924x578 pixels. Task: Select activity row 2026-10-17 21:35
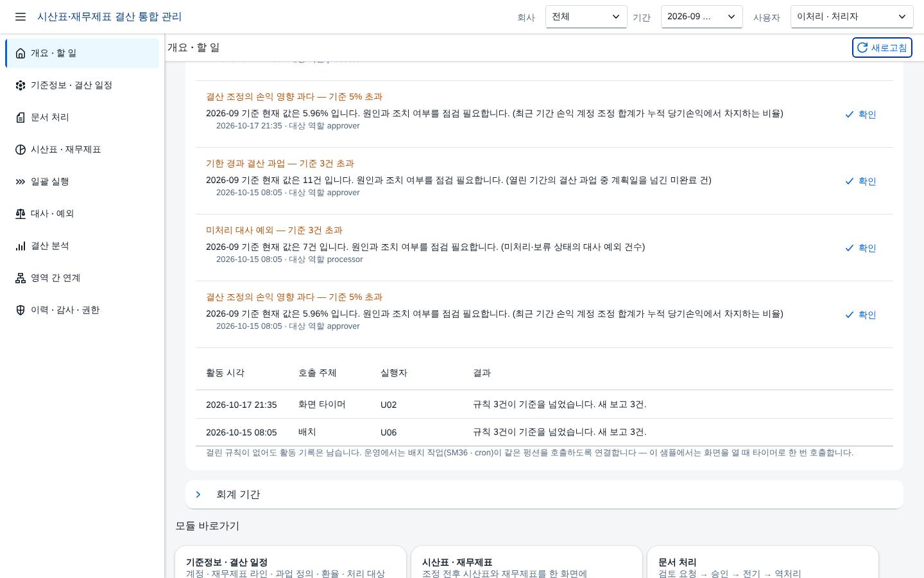coord(544,405)
